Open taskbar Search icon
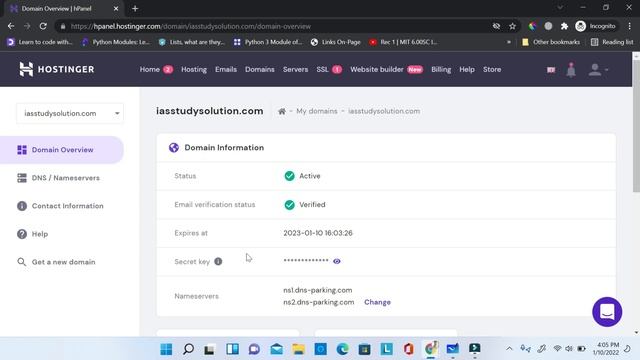Screen dimensions: 640x360 [x=188, y=349]
